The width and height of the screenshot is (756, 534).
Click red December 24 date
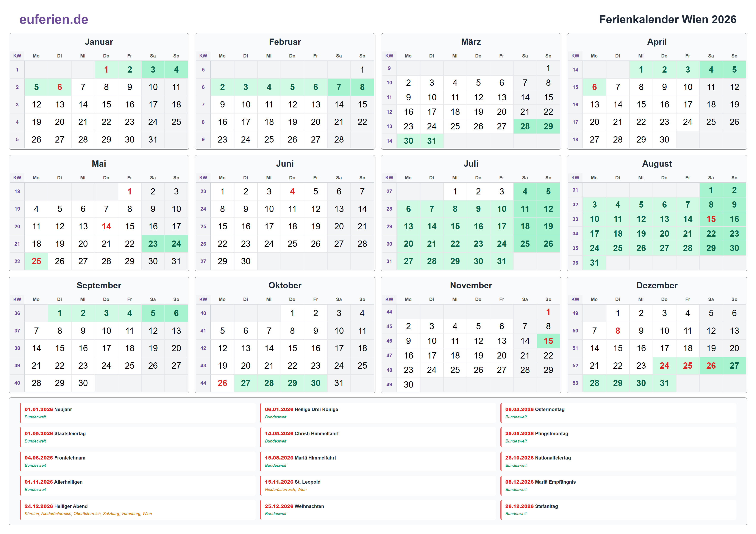click(x=664, y=366)
